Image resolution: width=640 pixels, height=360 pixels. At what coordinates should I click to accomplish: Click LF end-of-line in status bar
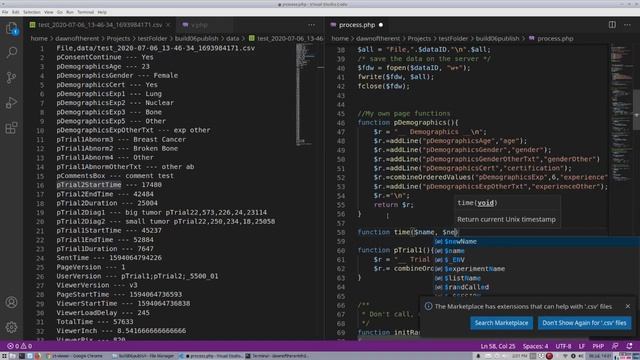pyautogui.click(x=582, y=346)
